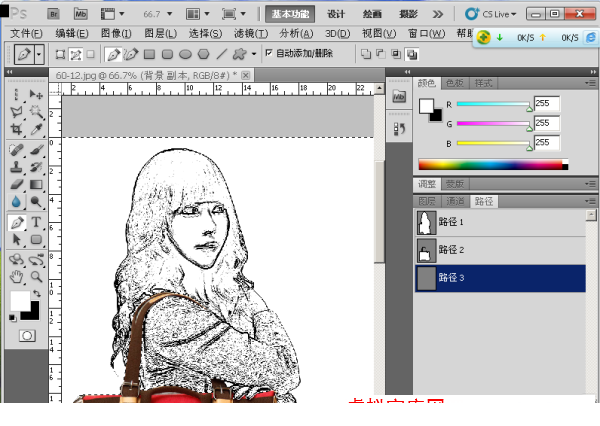
Task: Pick a color from the spectrum ramp
Action: (x=493, y=165)
